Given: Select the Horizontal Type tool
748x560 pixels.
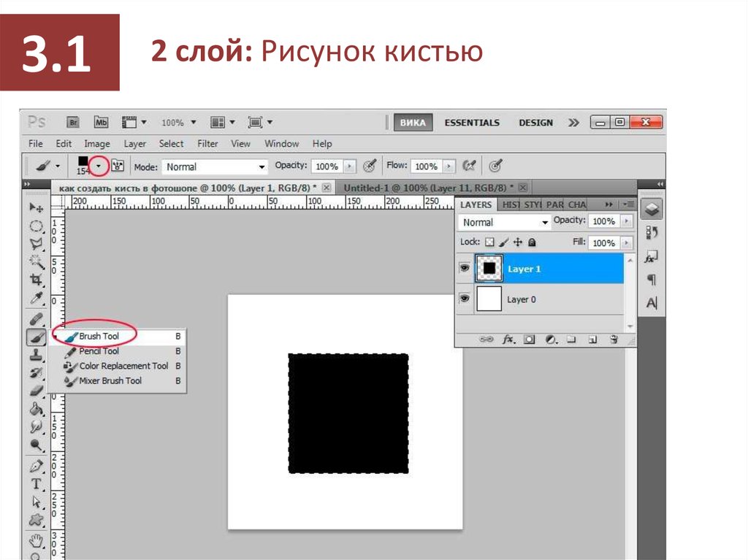Looking at the screenshot, I should point(36,483).
